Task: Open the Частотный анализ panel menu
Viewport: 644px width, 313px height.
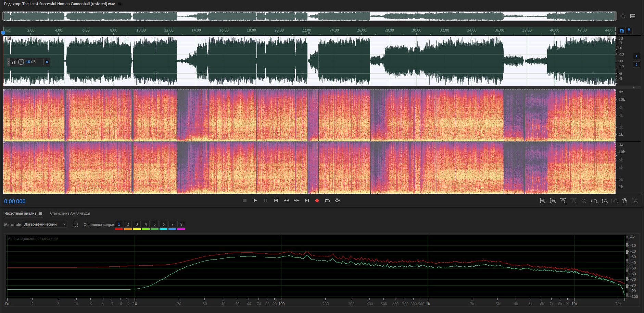Action: [41, 214]
